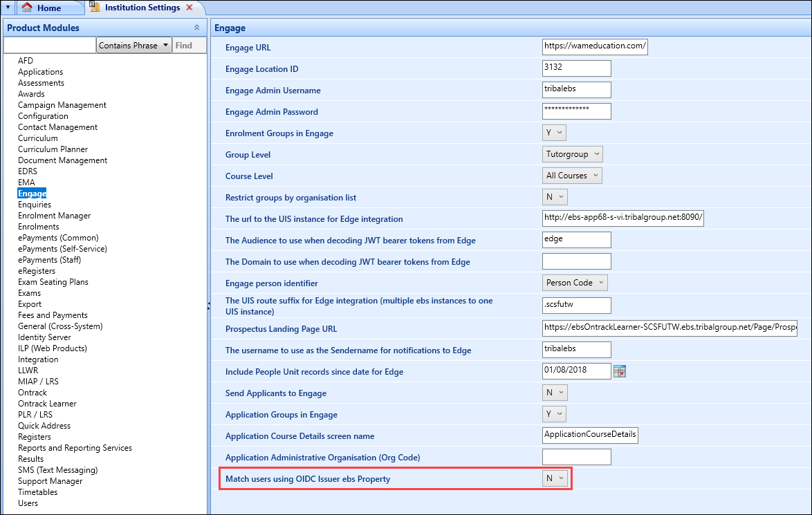Viewport: 812px width, 515px height.
Task: Click the Engage URL input field
Action: (595, 46)
